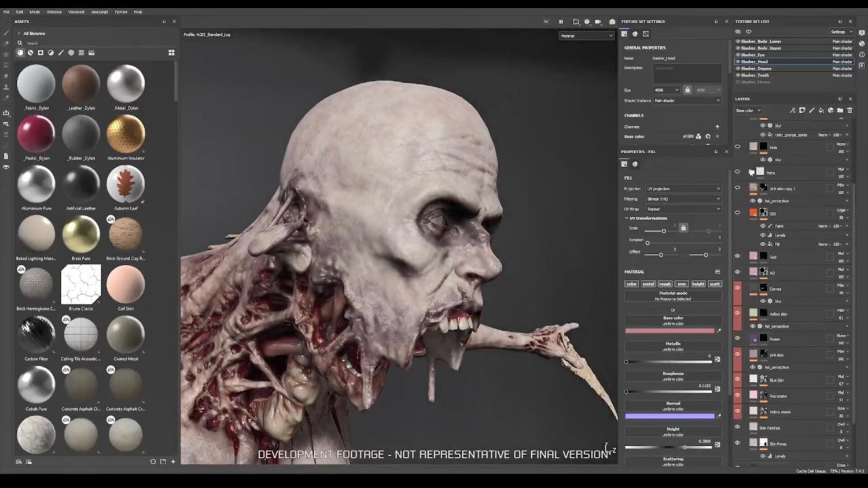Hide the Skin Patches layer
The image size is (868, 488).
737,427
